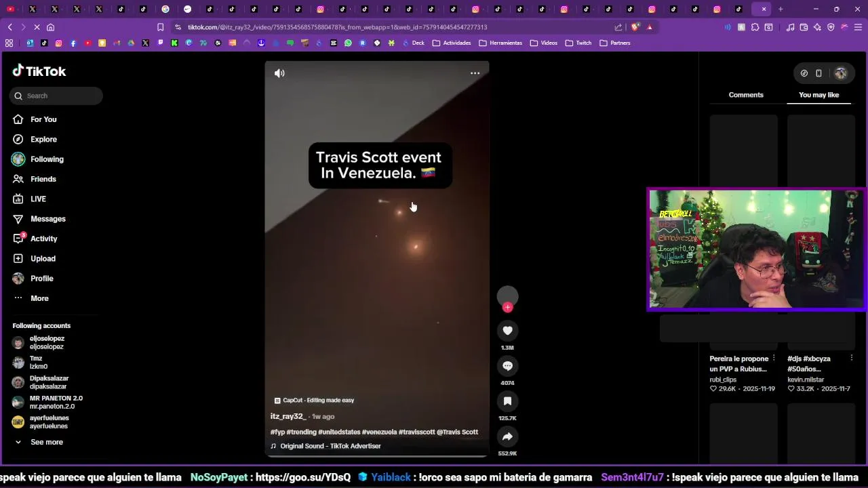Open the Twitch bookmark folder
Screen dimensions: 868x488
(578, 43)
